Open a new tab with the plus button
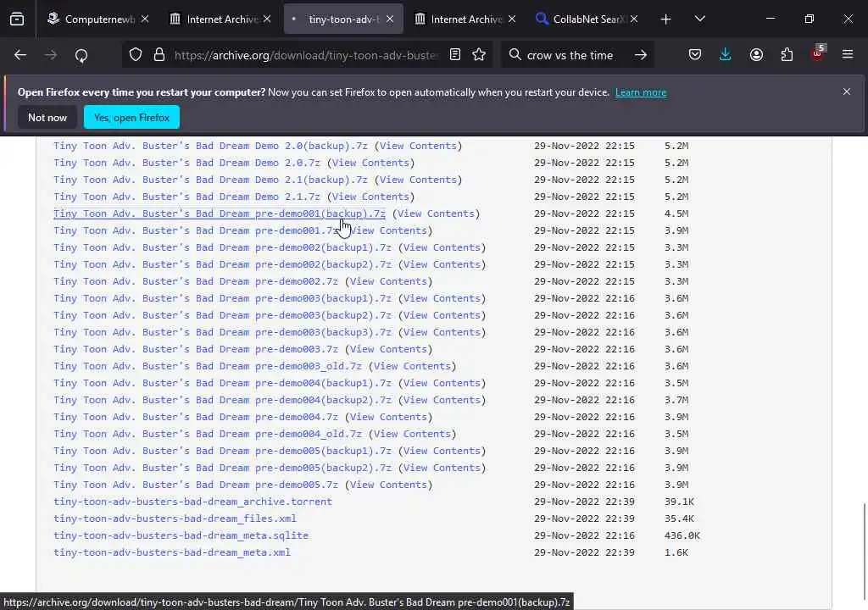This screenshot has height=610, width=868. point(665,19)
